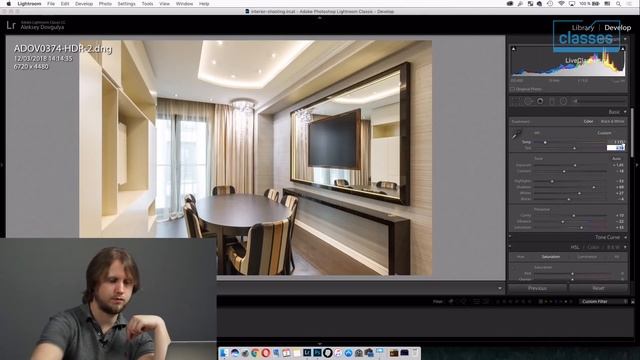Toggle shadow clipping indicator on histogram
640x360 pixels.
point(514,49)
